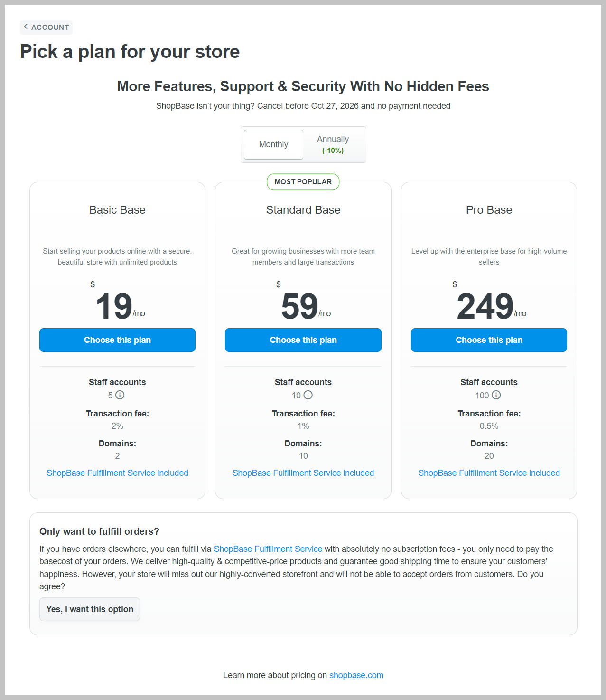
Task: Switch billing to Annually (-10%)
Action: point(333,144)
